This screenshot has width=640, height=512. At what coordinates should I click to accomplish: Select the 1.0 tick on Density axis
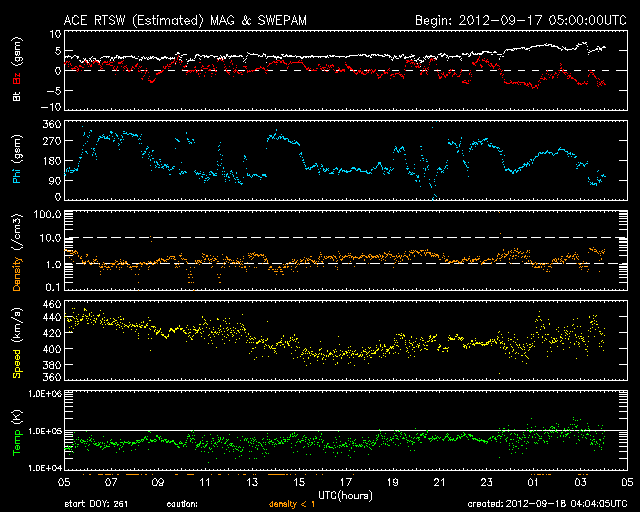[53, 265]
